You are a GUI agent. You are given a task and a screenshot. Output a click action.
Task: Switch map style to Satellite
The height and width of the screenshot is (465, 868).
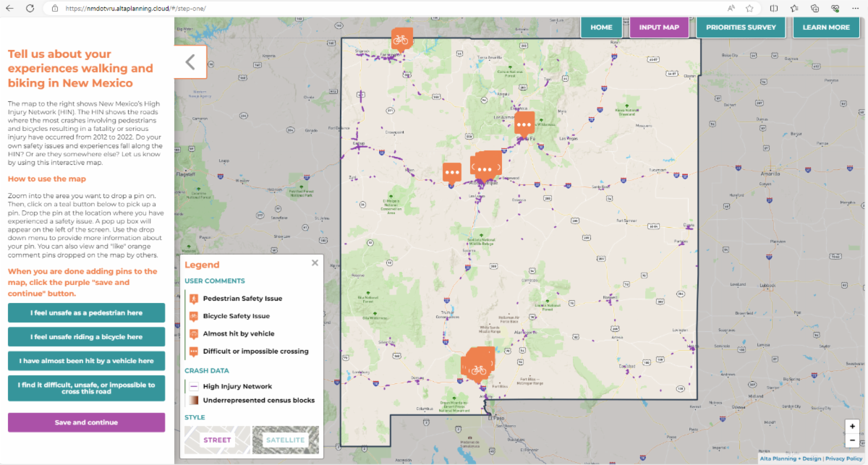pos(287,440)
